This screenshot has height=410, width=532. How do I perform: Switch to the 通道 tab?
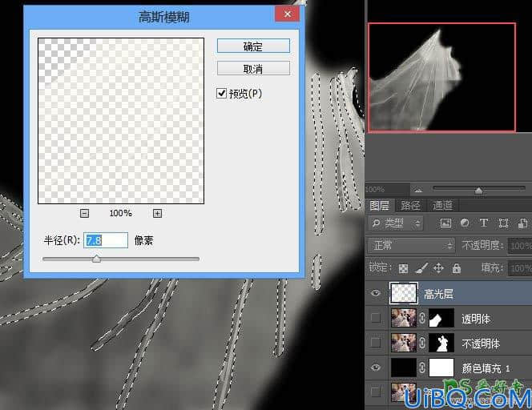(442, 206)
